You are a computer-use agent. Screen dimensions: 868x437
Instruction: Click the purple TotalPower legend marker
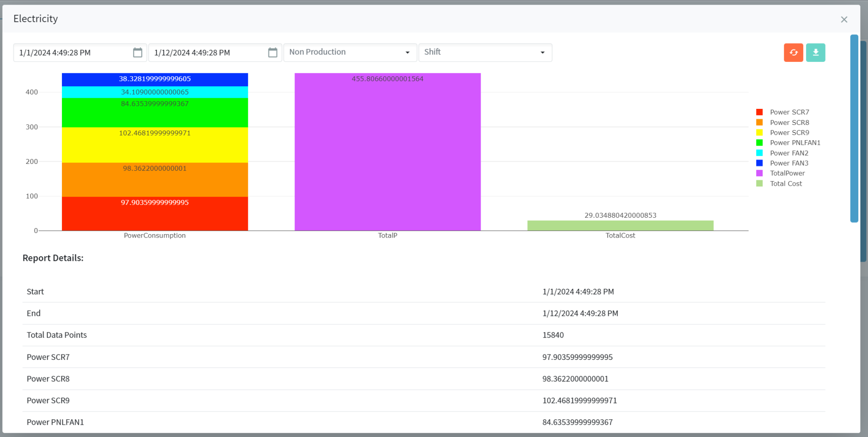pyautogui.click(x=760, y=173)
